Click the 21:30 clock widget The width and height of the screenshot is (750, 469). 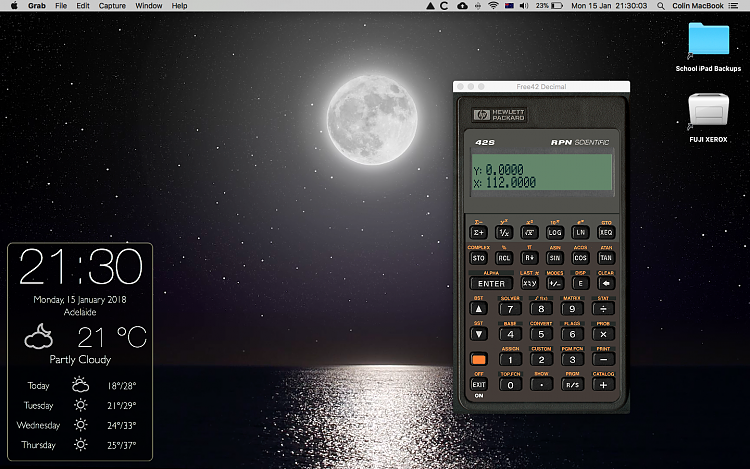80,266
